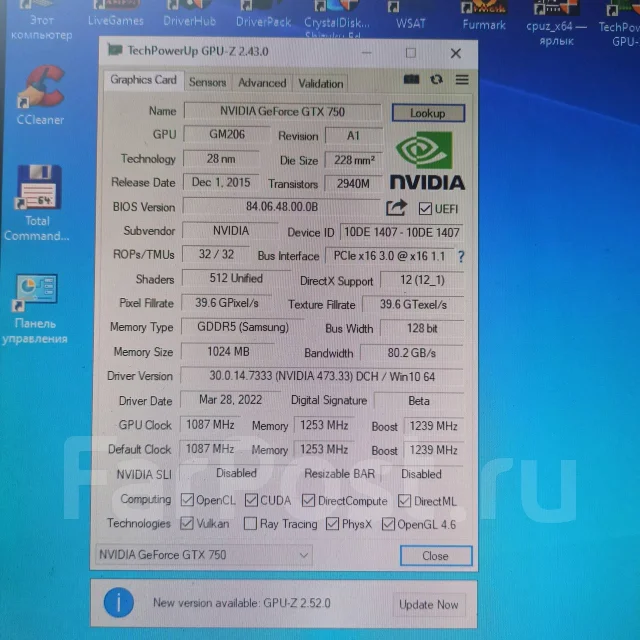Click the BIOS export share icon
Screen dimensions: 640x640
coord(396,208)
